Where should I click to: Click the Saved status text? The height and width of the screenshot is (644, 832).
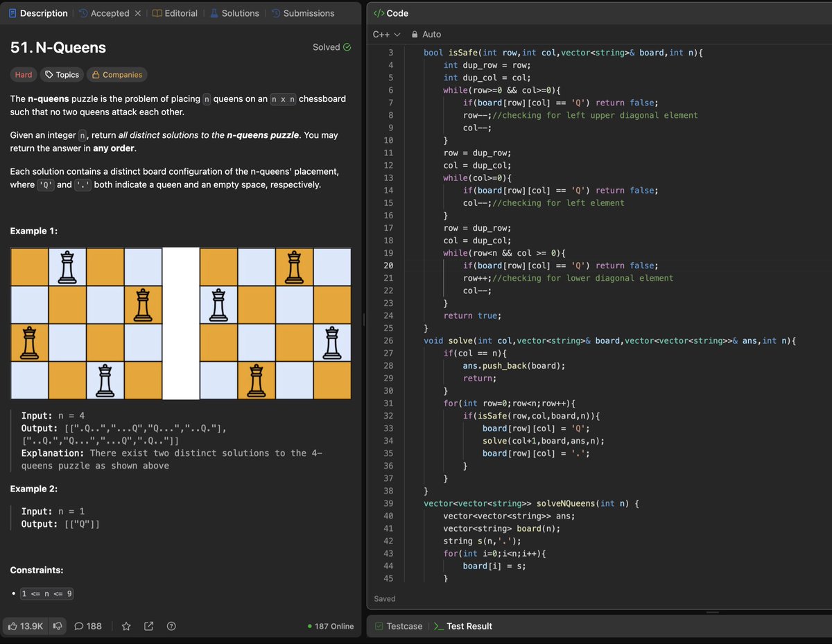pyautogui.click(x=385, y=598)
